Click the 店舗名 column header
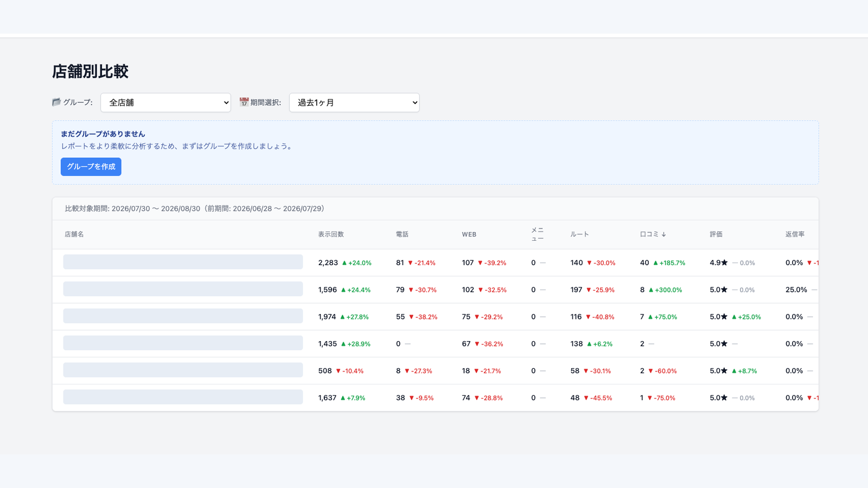 point(74,234)
